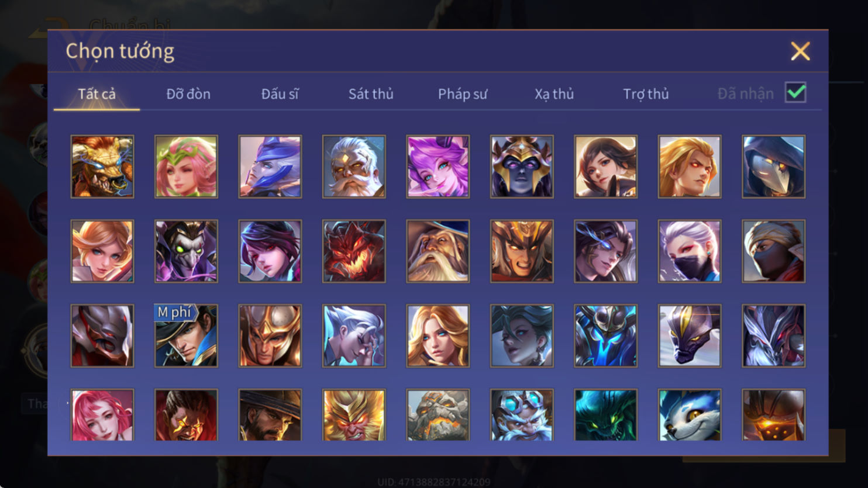Screen dimensions: 868x488
Task: Choose the red fiery demon hero
Action: (354, 251)
